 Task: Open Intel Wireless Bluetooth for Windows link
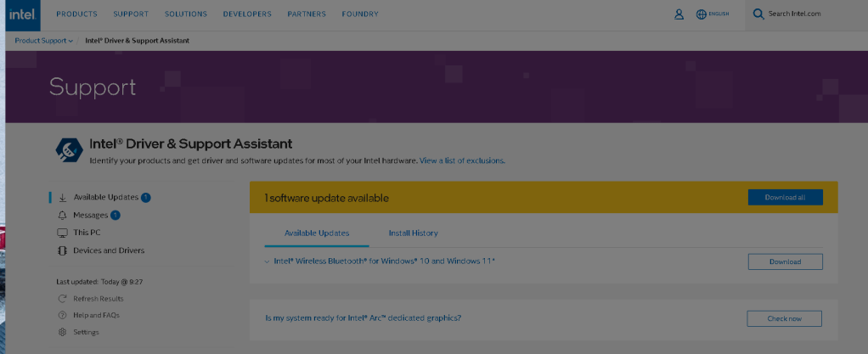pos(384,261)
